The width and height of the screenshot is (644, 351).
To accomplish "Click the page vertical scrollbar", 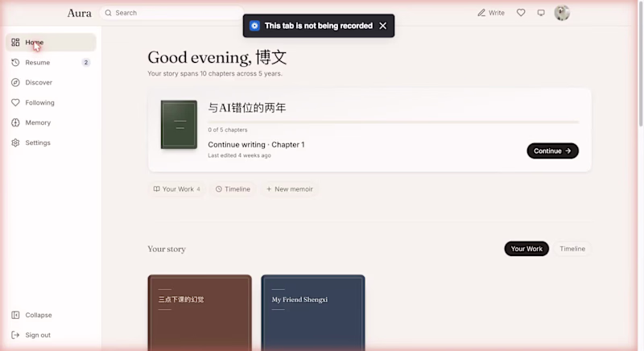I will pos(641,65).
